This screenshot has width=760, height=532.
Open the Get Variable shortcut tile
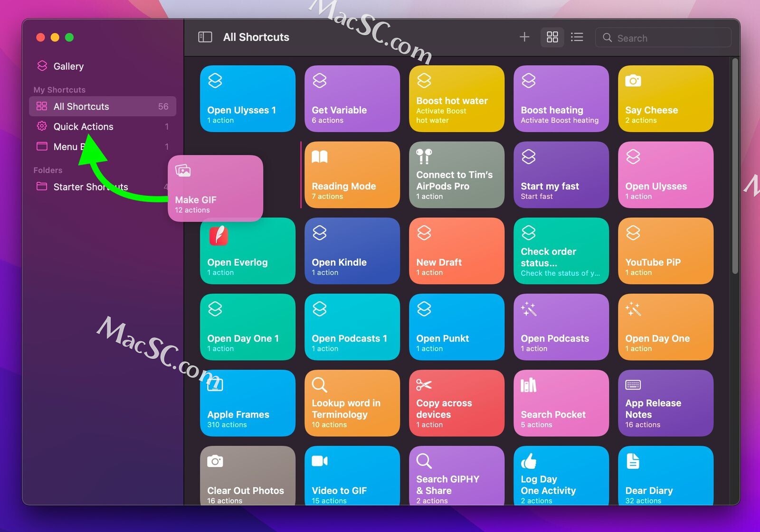point(352,99)
